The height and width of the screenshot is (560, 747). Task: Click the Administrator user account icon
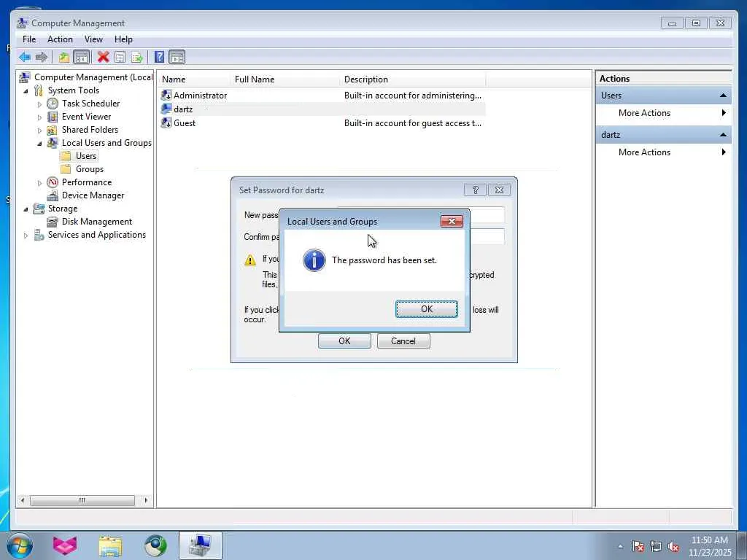pos(166,96)
